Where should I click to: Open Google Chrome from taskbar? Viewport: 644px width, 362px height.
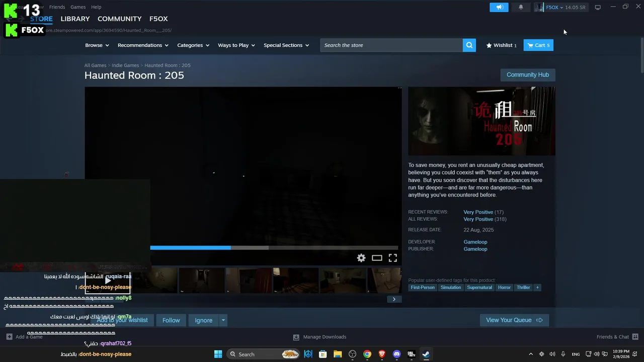click(367, 354)
